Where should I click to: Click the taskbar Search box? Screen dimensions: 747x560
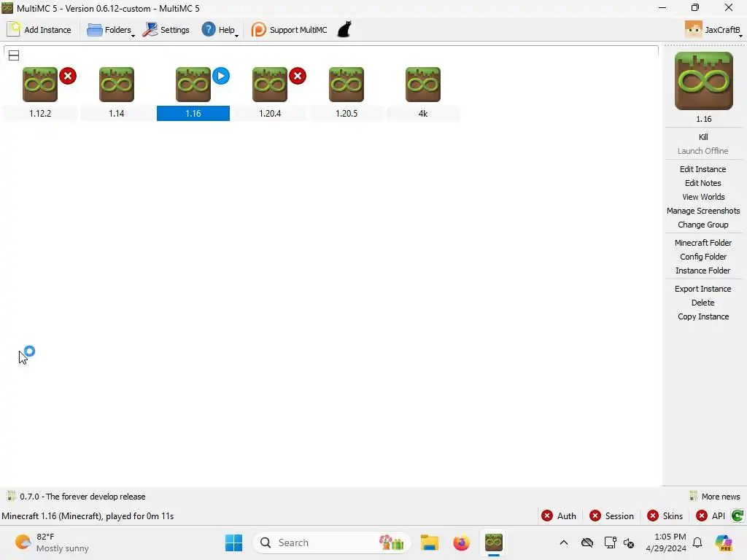coord(332,542)
